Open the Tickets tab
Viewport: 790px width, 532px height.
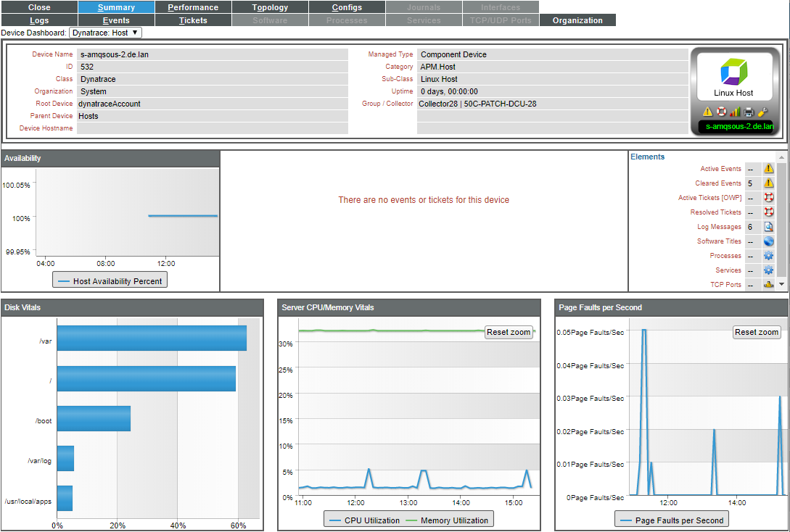pyautogui.click(x=193, y=20)
